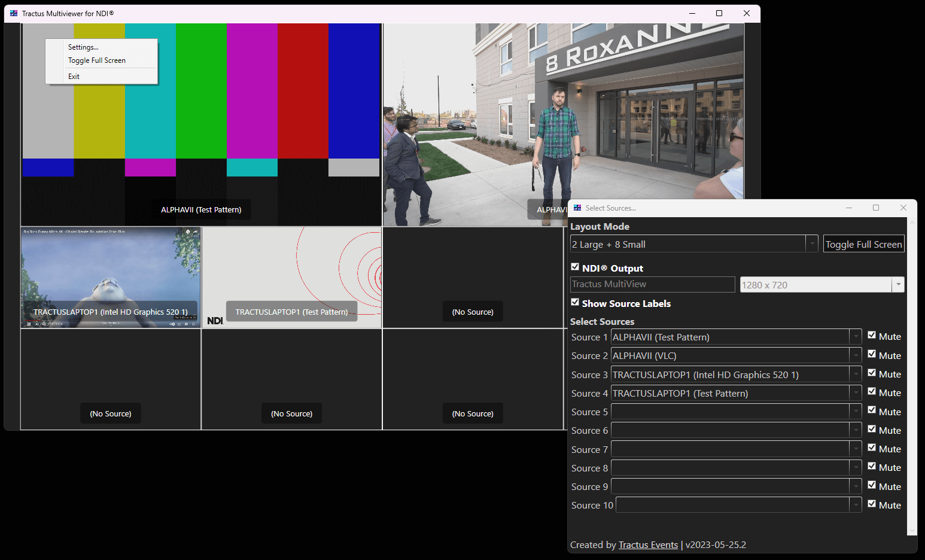This screenshot has width=925, height=560.
Task: Disable the NDI Output checkbox
Action: tap(575, 267)
